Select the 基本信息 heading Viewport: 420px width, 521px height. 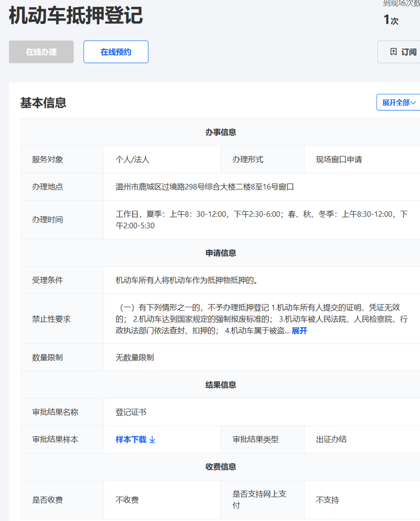point(43,103)
